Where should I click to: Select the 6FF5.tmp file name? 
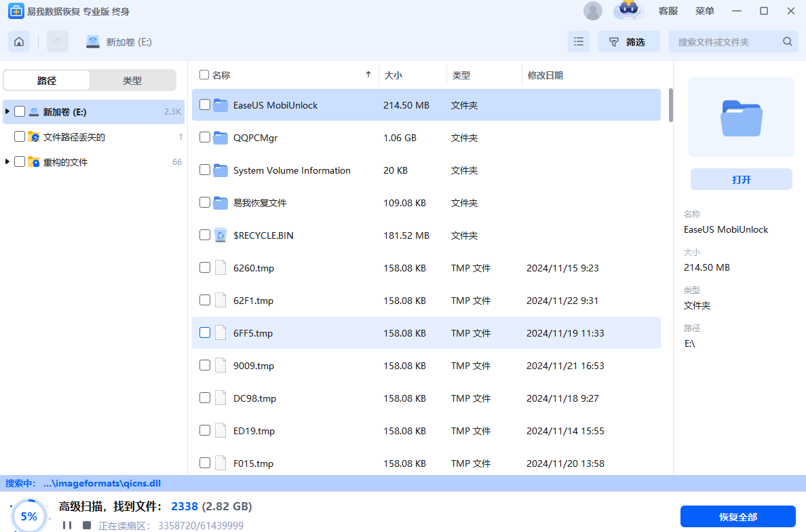point(253,333)
